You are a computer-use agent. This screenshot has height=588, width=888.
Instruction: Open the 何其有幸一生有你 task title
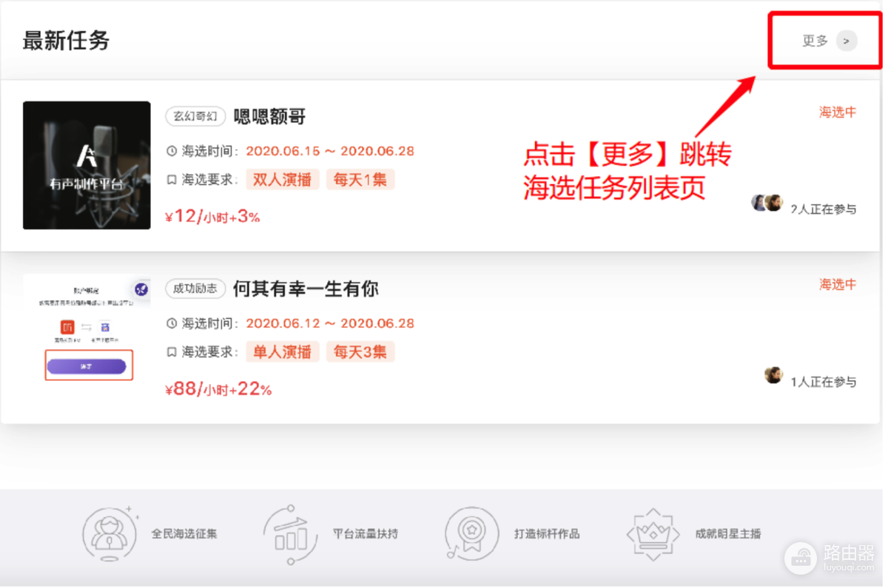[x=306, y=288]
